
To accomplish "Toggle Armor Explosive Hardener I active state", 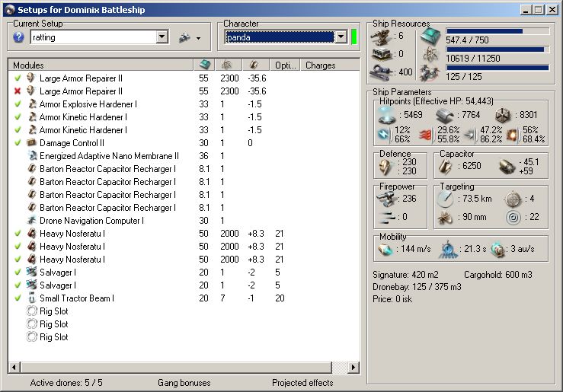I will 18,104.
